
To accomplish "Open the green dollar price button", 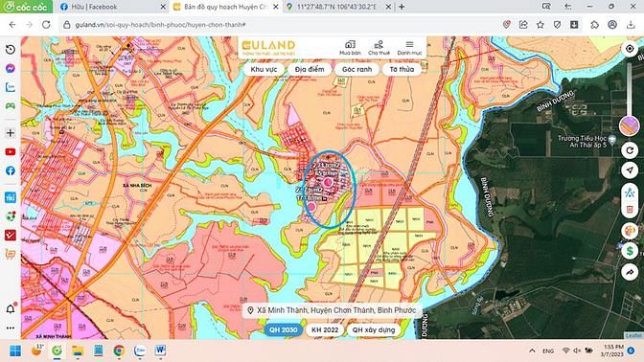I will pos(630,251).
